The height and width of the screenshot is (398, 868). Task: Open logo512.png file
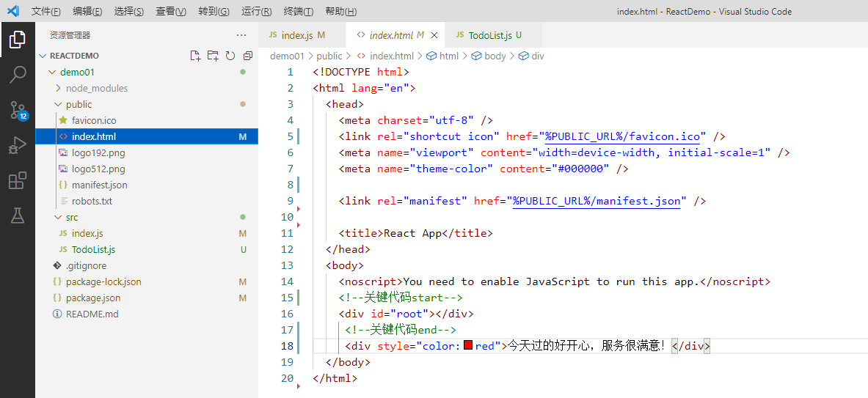coord(147,169)
